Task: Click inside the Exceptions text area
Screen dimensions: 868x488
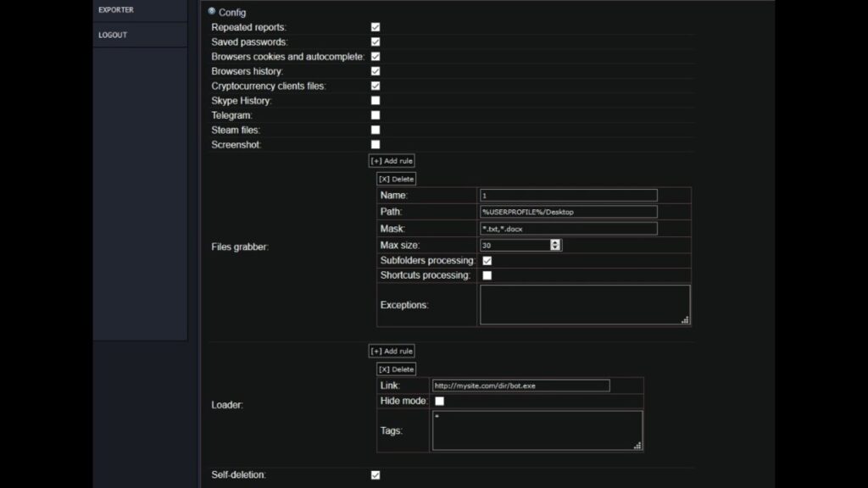Action: [585, 305]
